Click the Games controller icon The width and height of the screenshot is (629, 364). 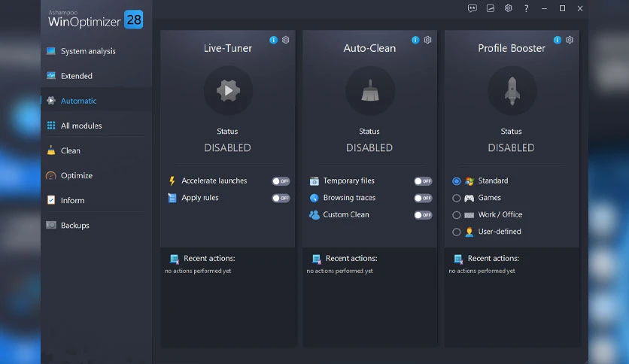tap(469, 198)
